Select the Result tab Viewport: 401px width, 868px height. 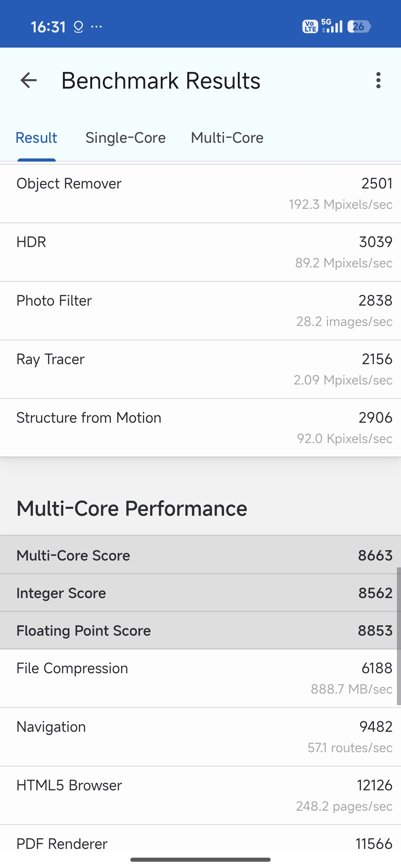[x=36, y=138]
